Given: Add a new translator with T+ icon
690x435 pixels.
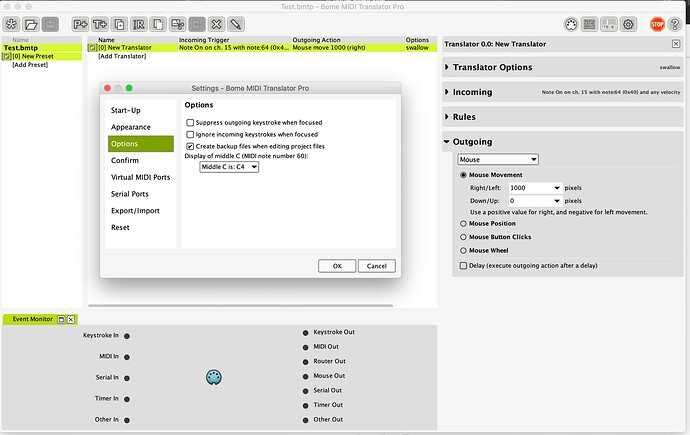Looking at the screenshot, I should 99,24.
